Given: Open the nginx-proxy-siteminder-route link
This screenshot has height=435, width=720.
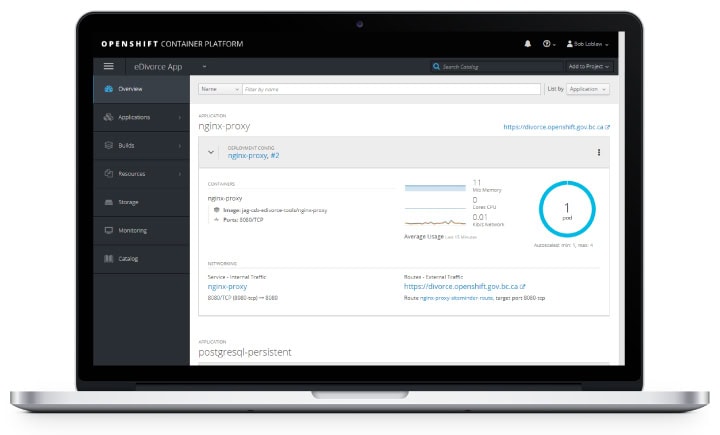Looking at the screenshot, I should point(456,298).
